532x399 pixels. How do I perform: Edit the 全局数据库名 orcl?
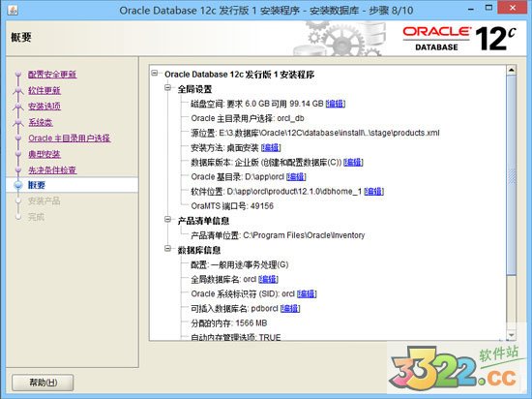[x=268, y=279]
